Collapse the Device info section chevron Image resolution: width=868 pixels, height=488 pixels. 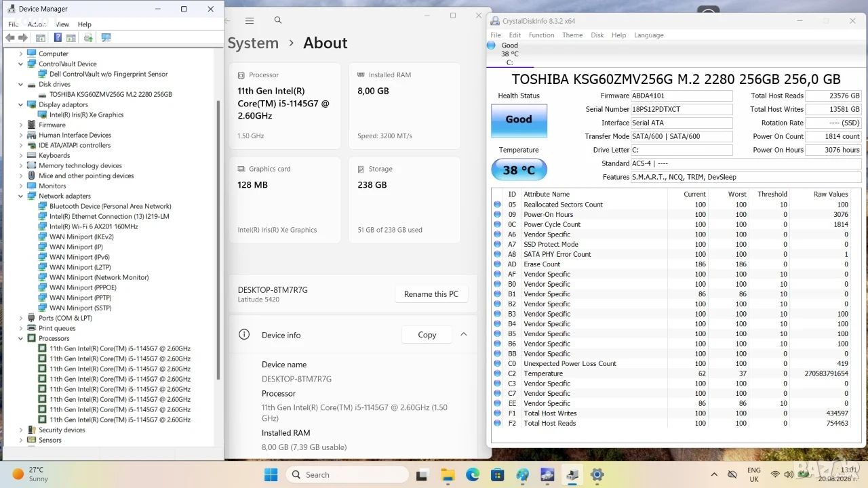464,334
